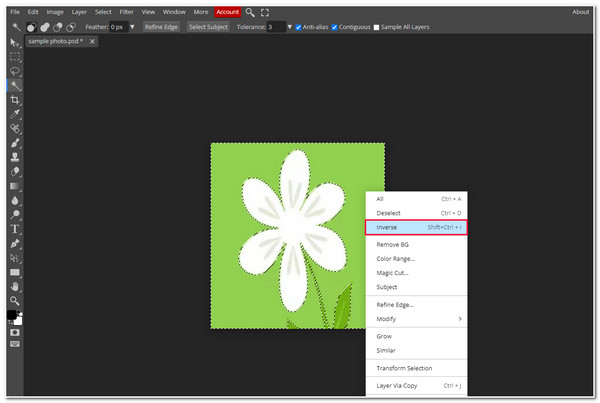Image resolution: width=600 pixels, height=403 pixels.
Task: Select the Rectangle Select tool
Action: 15,57
